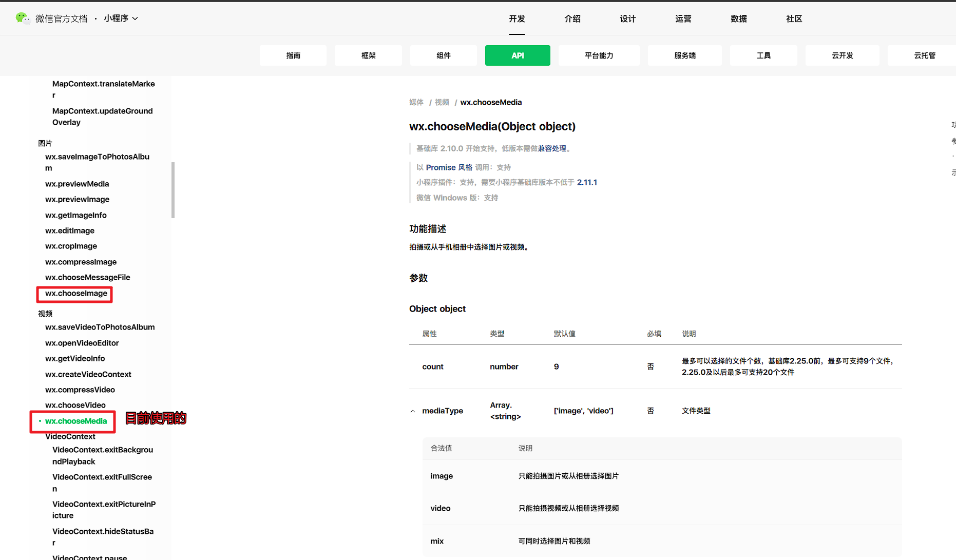The height and width of the screenshot is (560, 956).
Task: Open wx.cropImage in sidebar
Action: point(71,246)
